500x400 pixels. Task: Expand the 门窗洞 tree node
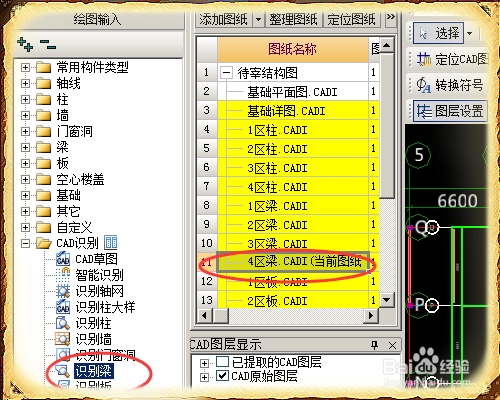25,131
